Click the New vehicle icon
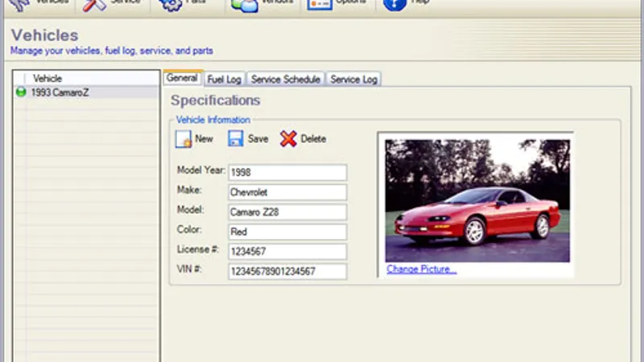644x362 pixels. point(184,138)
